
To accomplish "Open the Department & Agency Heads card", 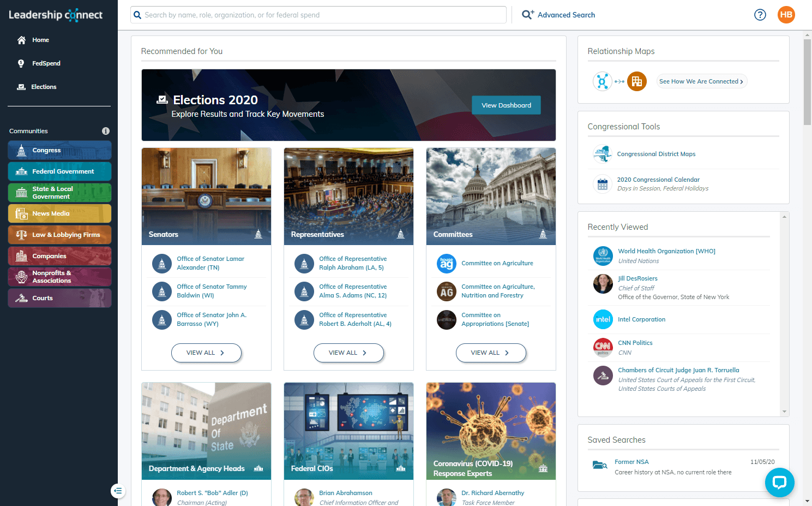I will coord(206,431).
